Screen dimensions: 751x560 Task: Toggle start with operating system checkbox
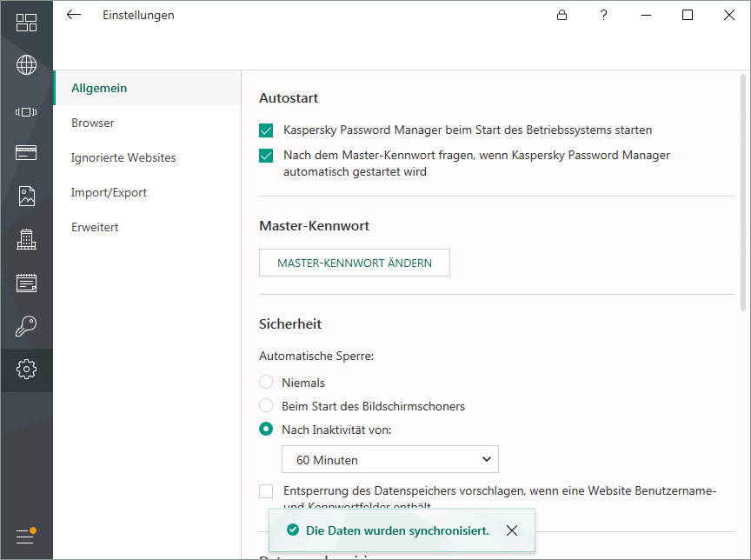pos(266,130)
